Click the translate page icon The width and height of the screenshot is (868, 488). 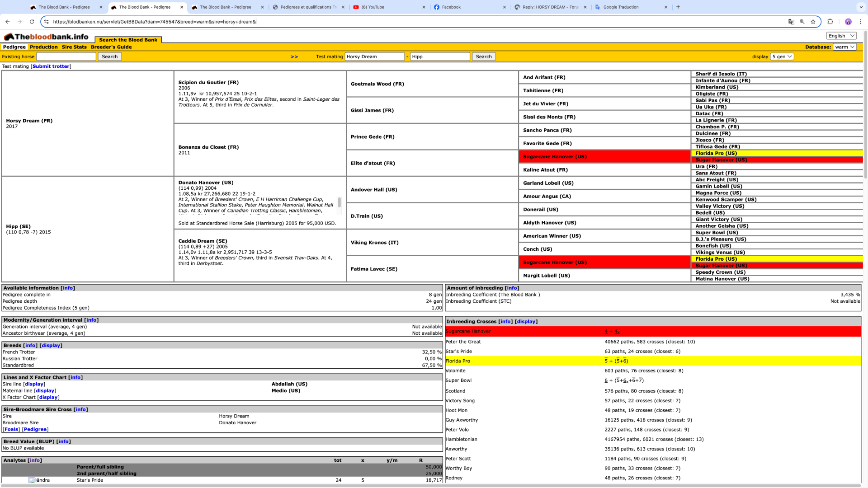[791, 22]
